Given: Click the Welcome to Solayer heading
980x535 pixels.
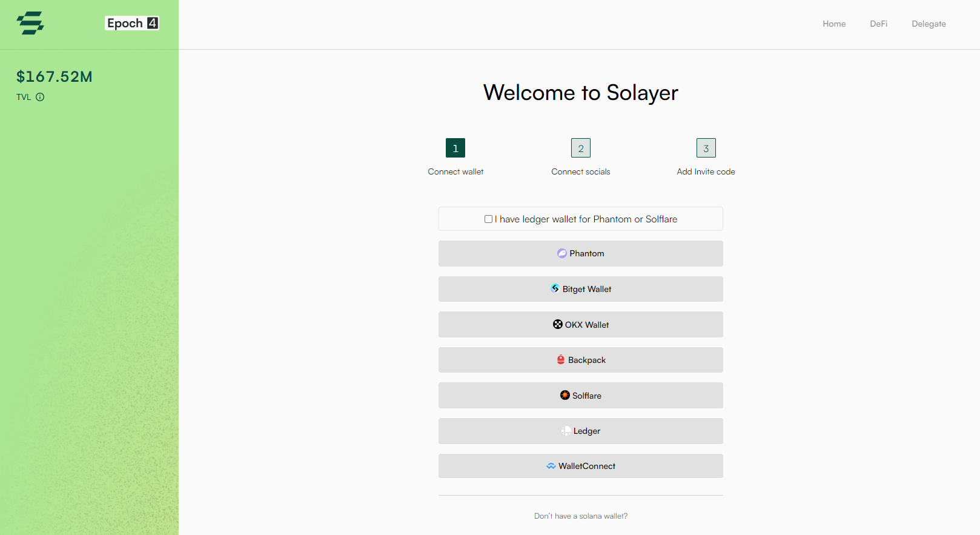Looking at the screenshot, I should point(581,93).
